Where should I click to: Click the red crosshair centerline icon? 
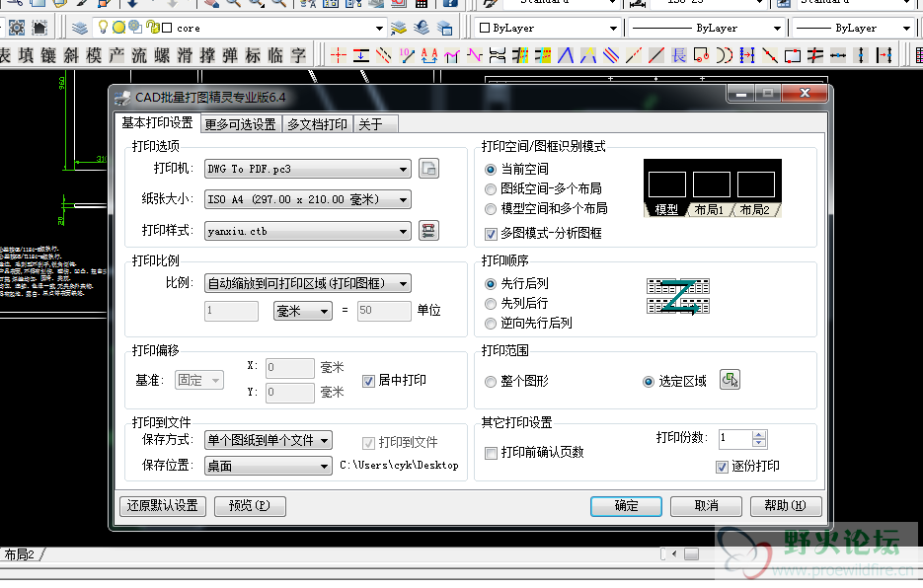(339, 55)
